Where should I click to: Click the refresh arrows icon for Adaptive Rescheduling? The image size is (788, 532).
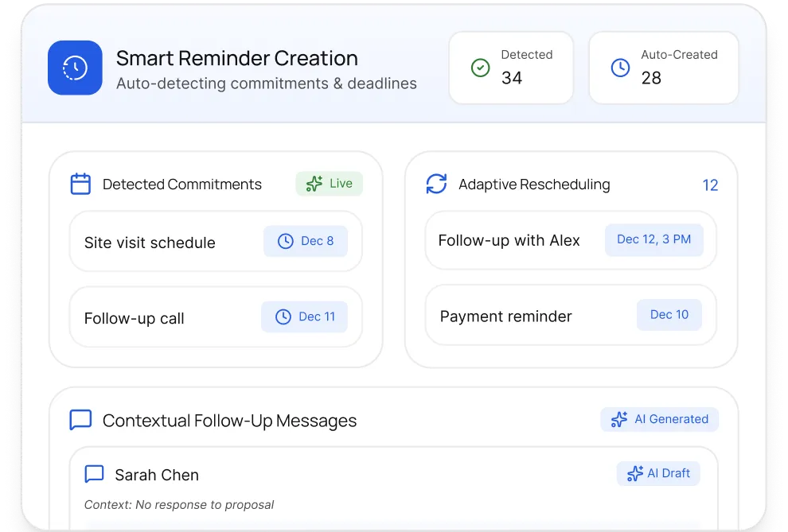[436, 184]
